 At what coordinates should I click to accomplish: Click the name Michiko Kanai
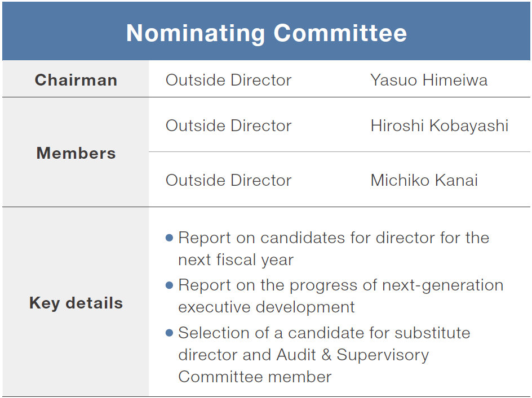click(424, 180)
